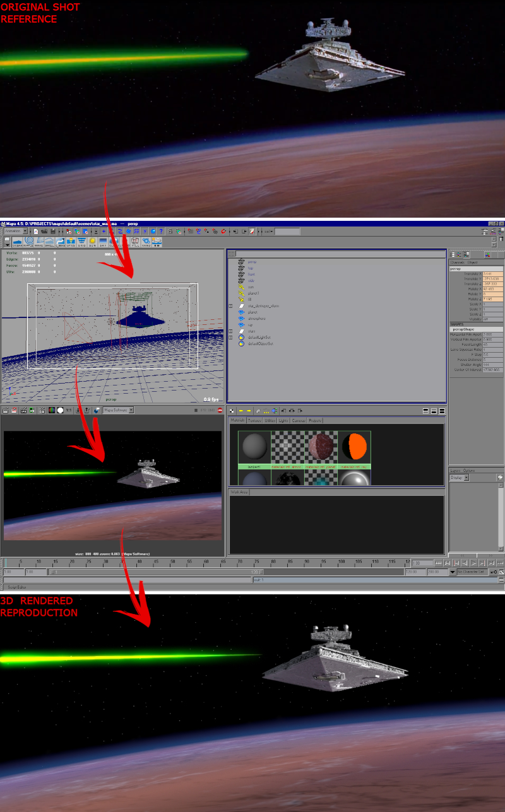The width and height of the screenshot is (505, 812).
Task: Click the current frame field beside timeline
Action: [422, 563]
